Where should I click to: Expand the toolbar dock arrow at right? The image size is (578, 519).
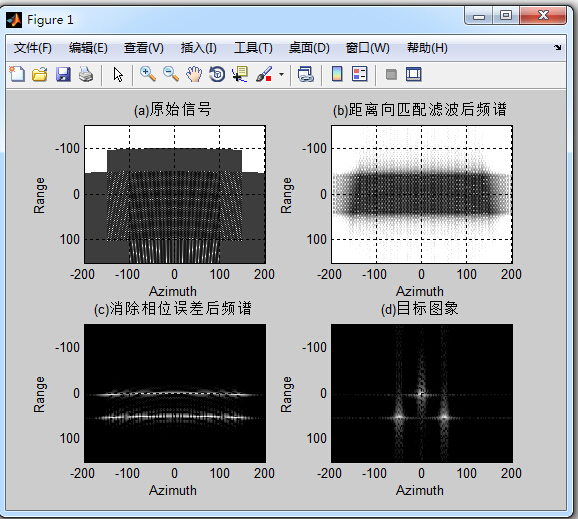(557, 47)
